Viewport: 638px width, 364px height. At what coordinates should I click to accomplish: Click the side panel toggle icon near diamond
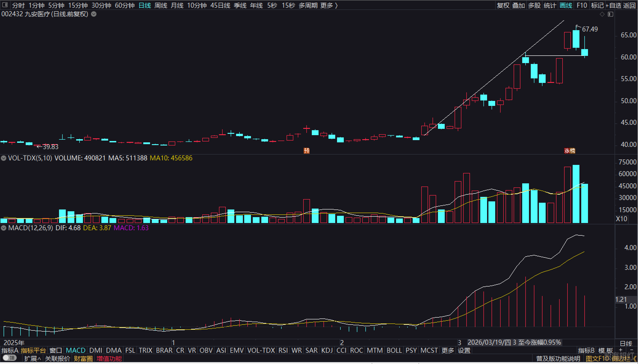611,14
